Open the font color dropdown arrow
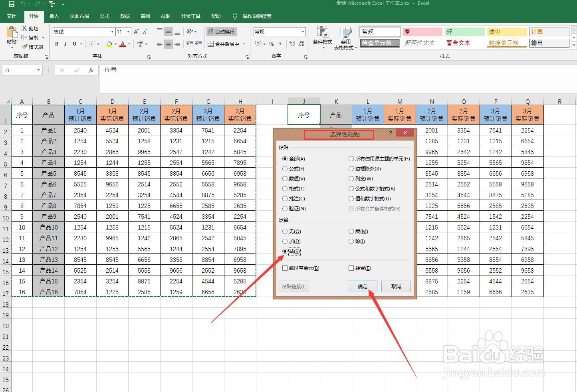Viewport: 577px width, 392px height. [x=129, y=44]
